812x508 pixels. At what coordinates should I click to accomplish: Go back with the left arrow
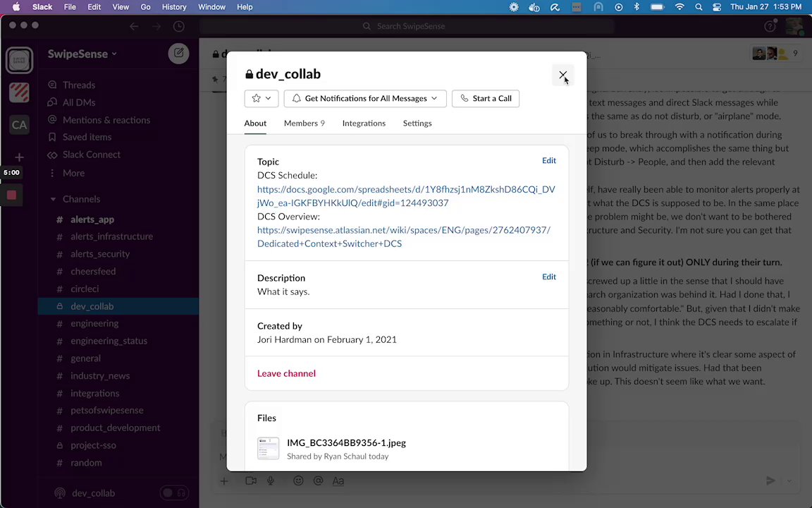click(x=134, y=26)
